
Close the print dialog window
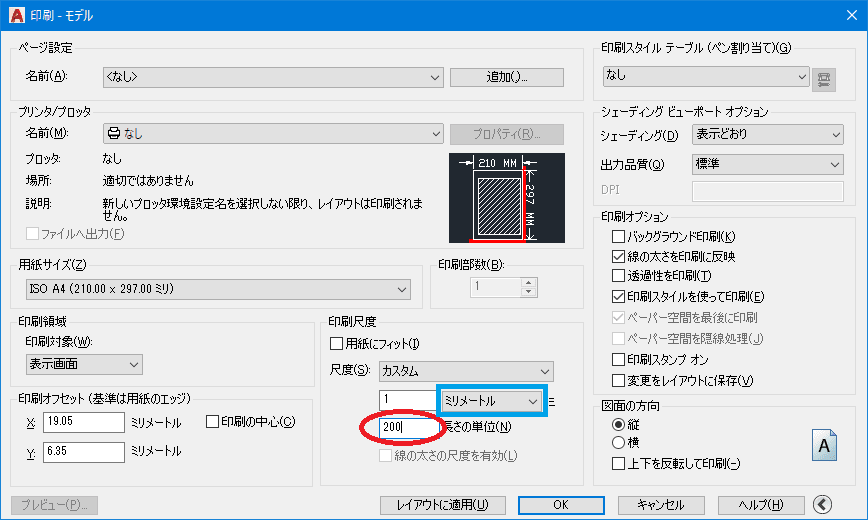[x=844, y=15]
